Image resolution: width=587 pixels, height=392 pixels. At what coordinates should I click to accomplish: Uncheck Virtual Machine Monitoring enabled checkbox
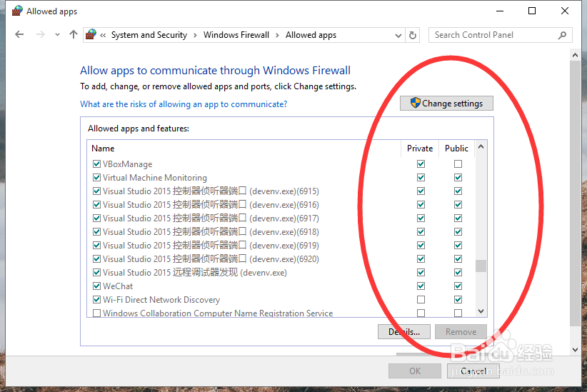(x=96, y=178)
